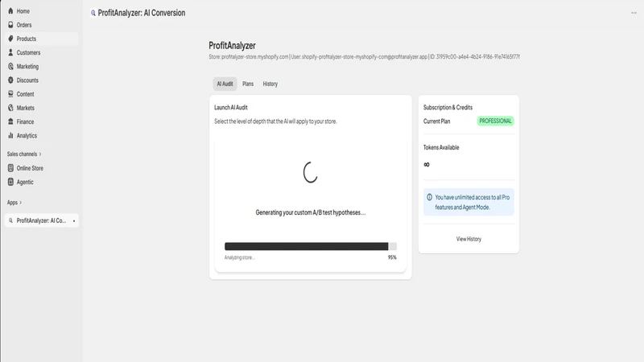This screenshot has width=644, height=362.
Task: Click the infinity tokens value
Action: pos(427,165)
